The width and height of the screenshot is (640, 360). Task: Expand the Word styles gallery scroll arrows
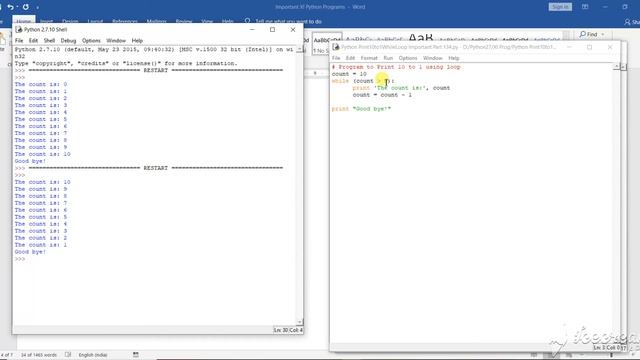566,37
